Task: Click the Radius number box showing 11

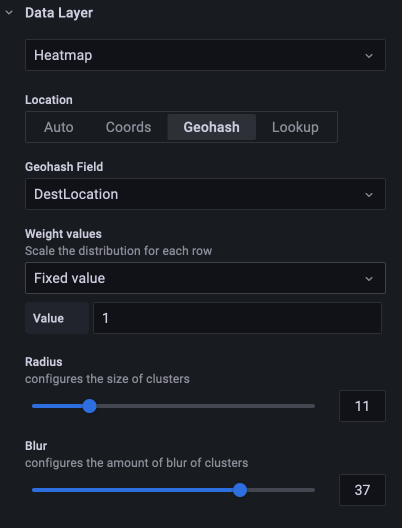Action: point(362,406)
